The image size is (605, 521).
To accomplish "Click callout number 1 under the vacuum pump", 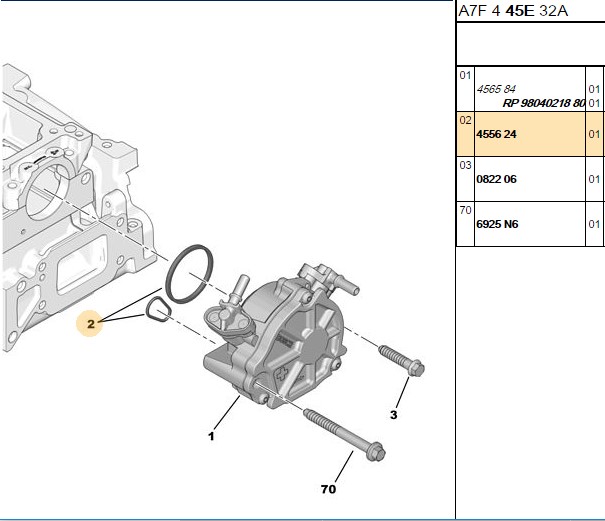I will [211, 436].
